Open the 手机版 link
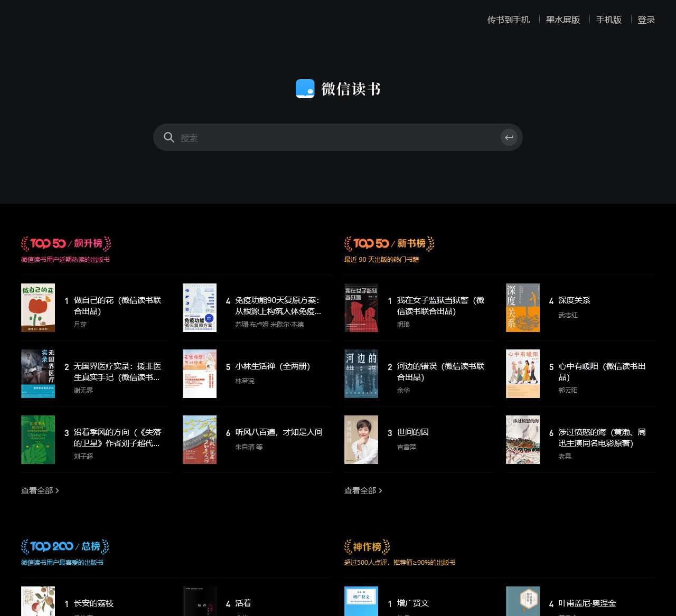The width and height of the screenshot is (676, 616). tap(608, 20)
